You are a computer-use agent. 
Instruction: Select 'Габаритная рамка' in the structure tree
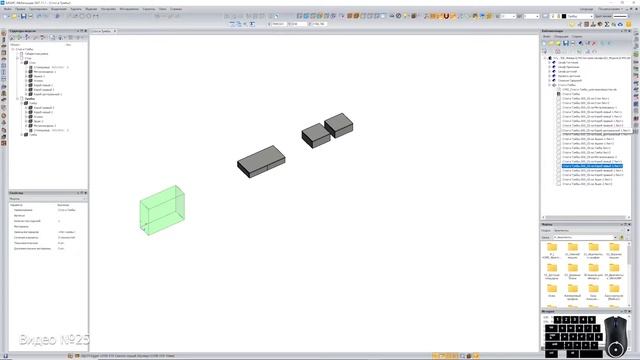36,53
